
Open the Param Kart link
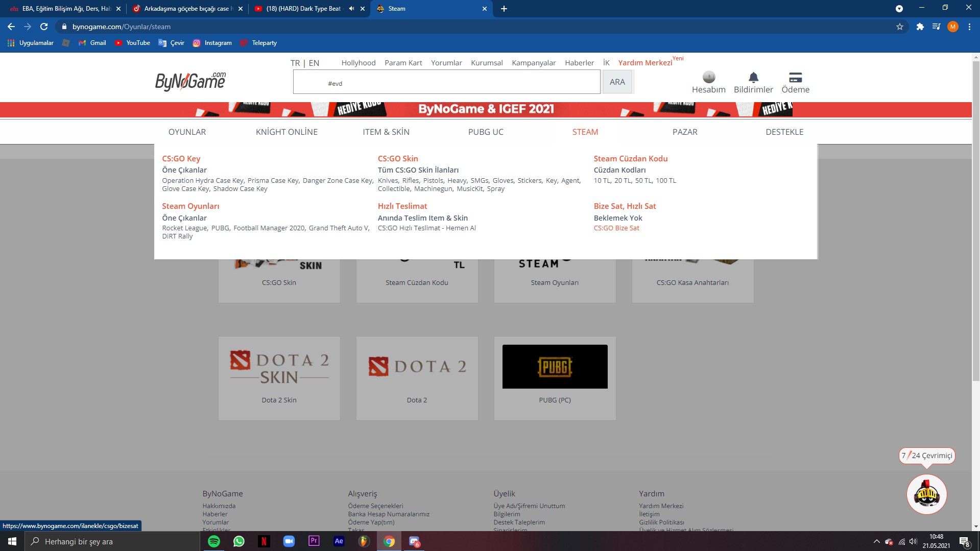[403, 63]
